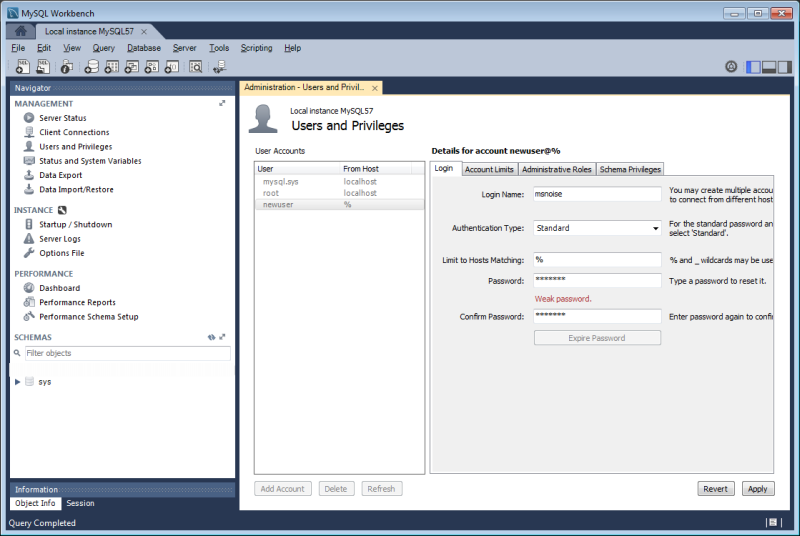The height and width of the screenshot is (536, 800).
Task: Click the Refresh button
Action: coord(382,489)
